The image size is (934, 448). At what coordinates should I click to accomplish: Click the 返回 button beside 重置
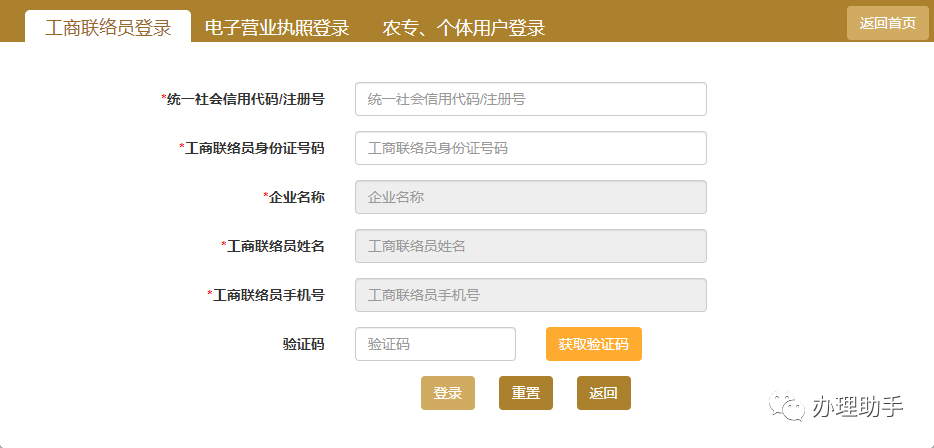point(603,393)
